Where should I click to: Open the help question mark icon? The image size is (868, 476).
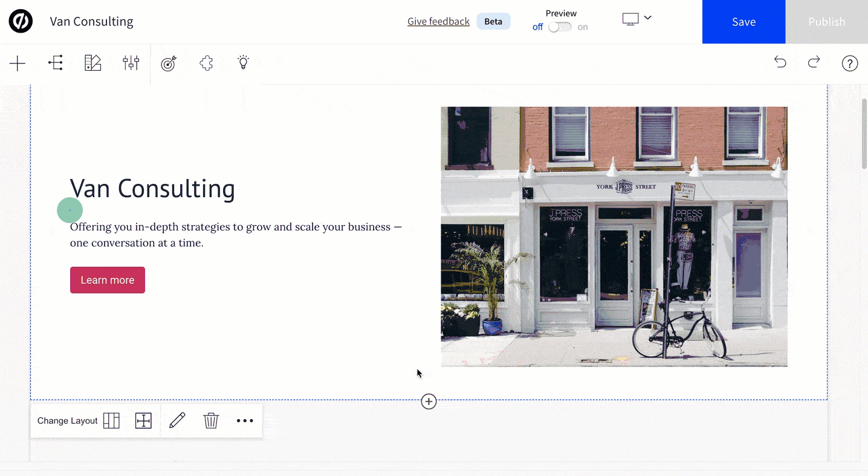(850, 63)
